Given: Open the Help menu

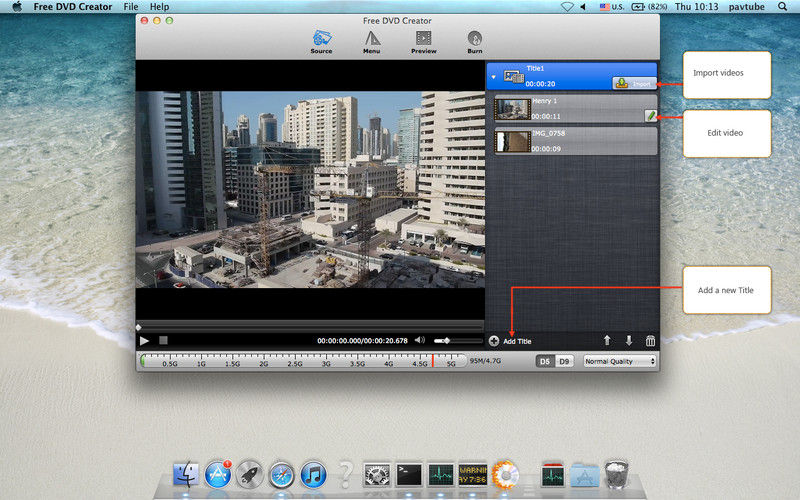Looking at the screenshot, I should point(160,7).
